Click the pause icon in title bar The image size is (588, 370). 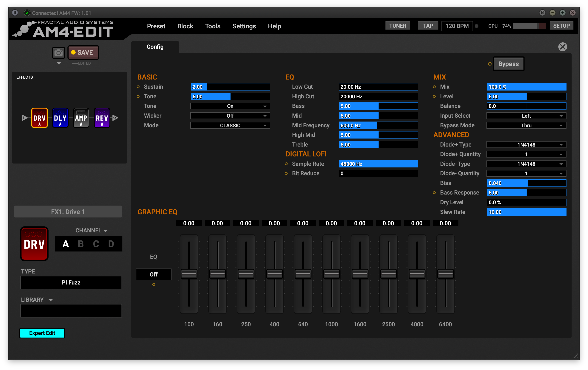[15, 13]
